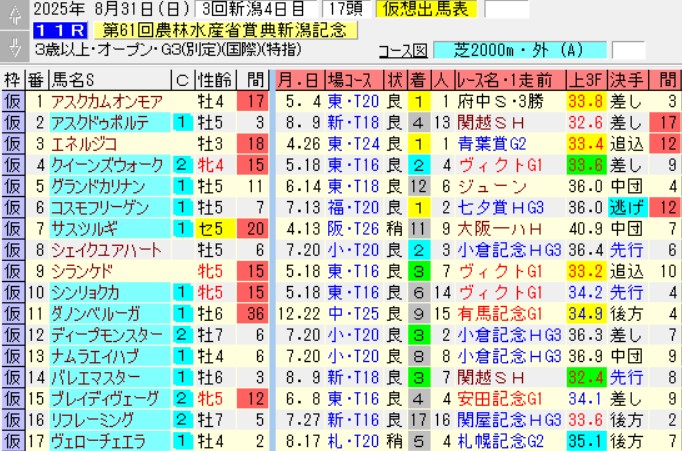682x451 pixels.
Task: Click the empty box beside the course info
Action: tap(628, 50)
